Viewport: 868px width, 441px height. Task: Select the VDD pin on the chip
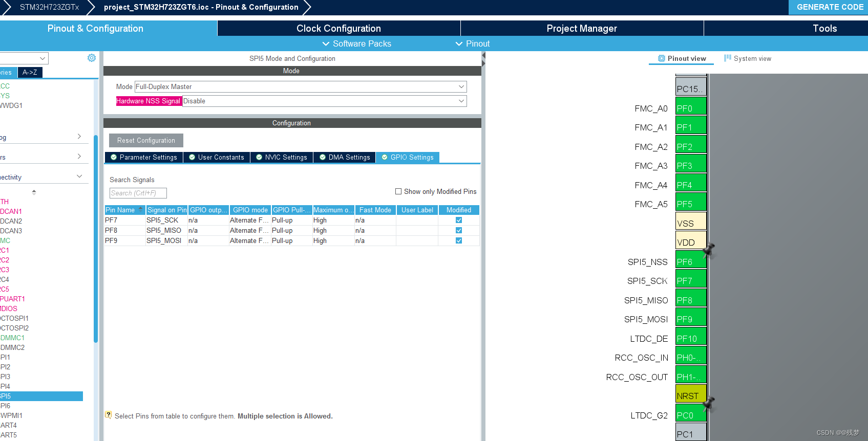(691, 240)
